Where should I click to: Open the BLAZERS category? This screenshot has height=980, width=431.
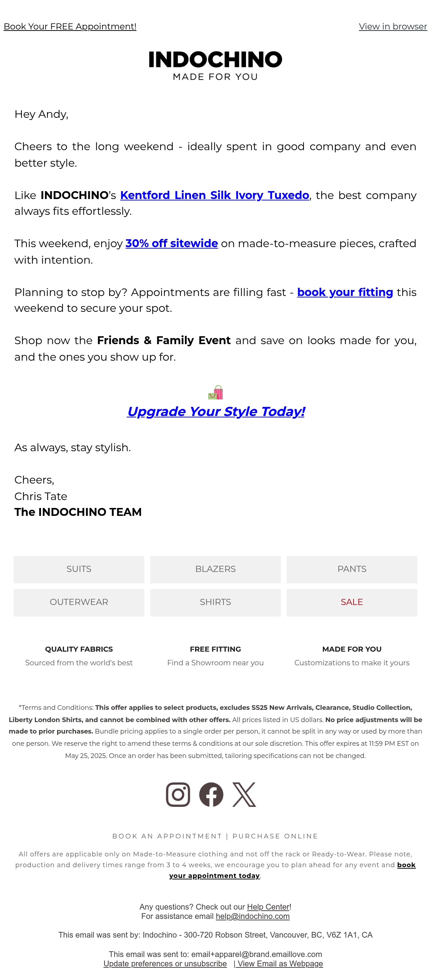coord(215,569)
